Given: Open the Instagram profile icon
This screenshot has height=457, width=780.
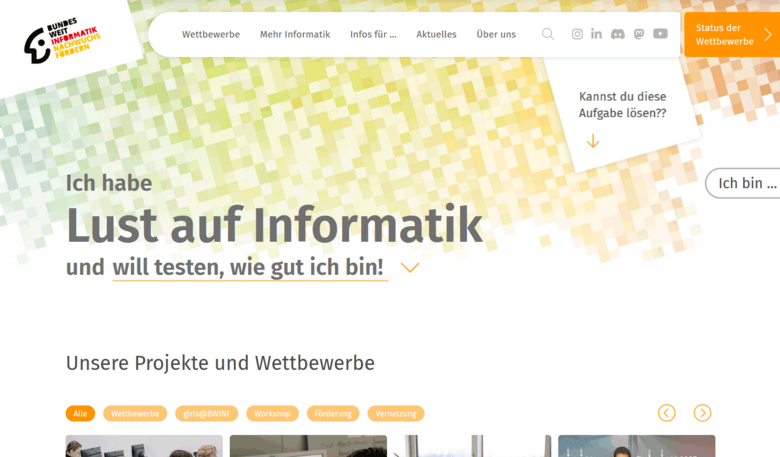Looking at the screenshot, I should [577, 34].
